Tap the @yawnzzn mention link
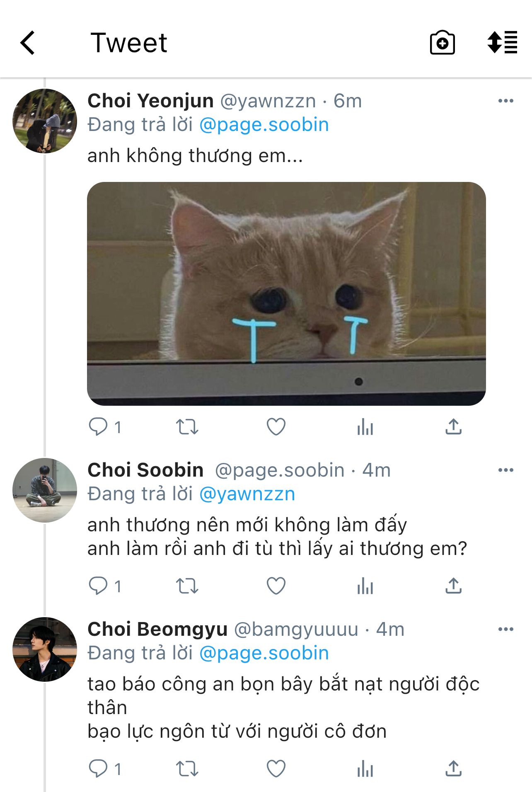 coord(247,494)
